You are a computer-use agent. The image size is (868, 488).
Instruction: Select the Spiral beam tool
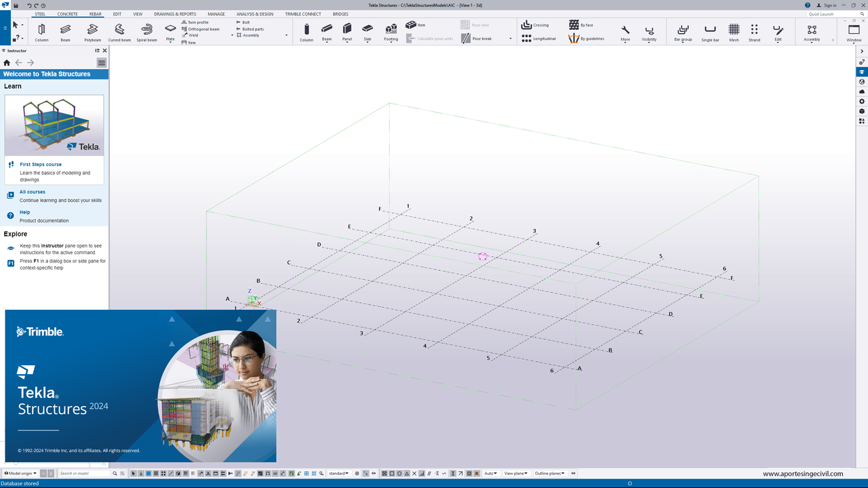tap(146, 32)
